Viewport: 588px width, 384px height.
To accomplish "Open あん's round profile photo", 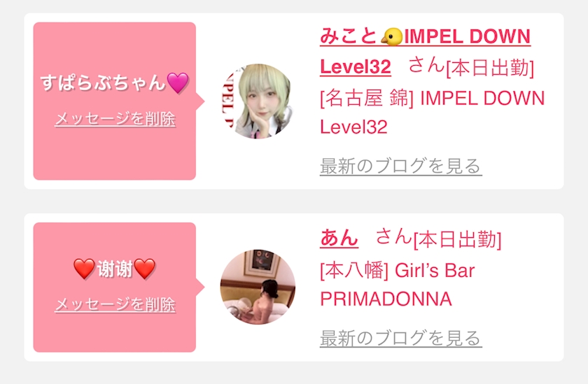I will (258, 287).
